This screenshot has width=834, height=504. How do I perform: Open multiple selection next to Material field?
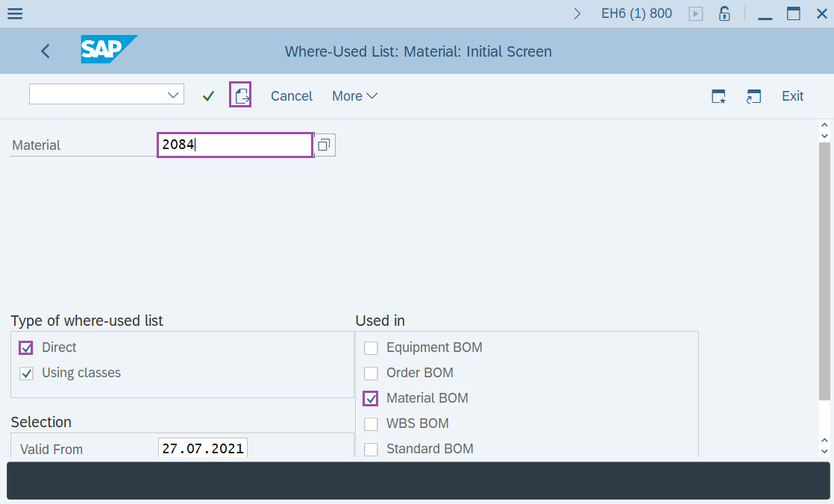(x=324, y=145)
